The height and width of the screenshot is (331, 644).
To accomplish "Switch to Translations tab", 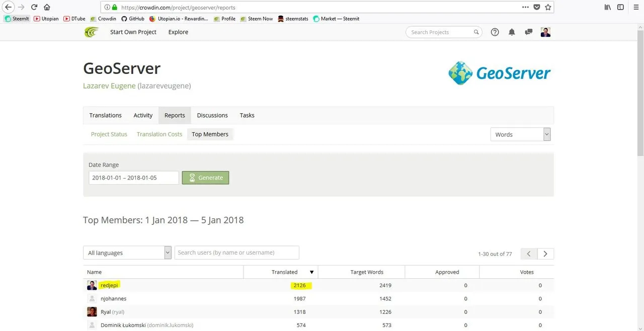I will 106,115.
